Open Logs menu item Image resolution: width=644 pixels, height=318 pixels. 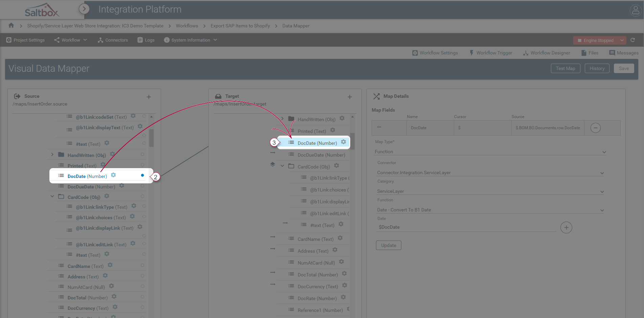click(x=146, y=40)
